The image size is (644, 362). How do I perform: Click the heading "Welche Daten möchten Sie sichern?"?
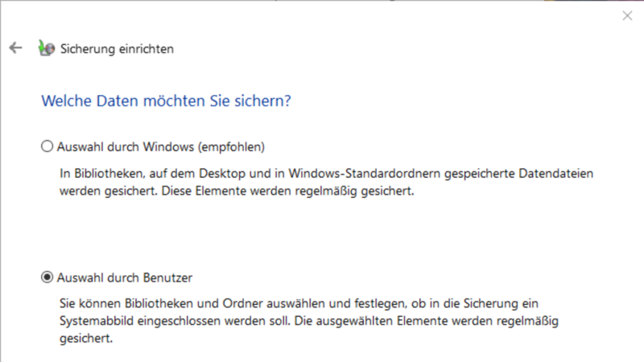165,102
